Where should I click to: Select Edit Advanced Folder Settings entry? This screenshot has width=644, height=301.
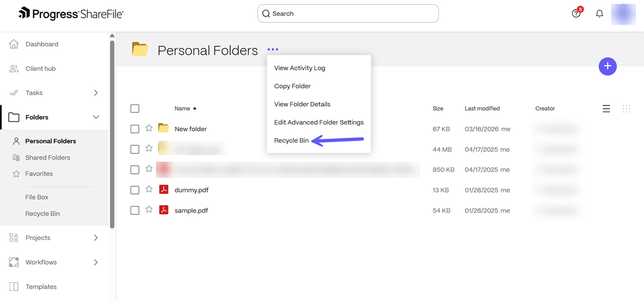pyautogui.click(x=318, y=122)
